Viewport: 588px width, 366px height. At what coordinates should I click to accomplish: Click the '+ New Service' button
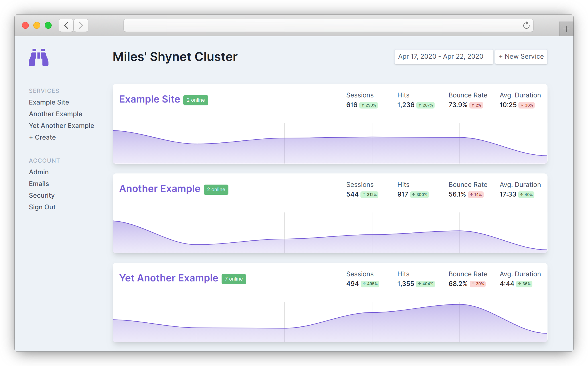coord(521,57)
